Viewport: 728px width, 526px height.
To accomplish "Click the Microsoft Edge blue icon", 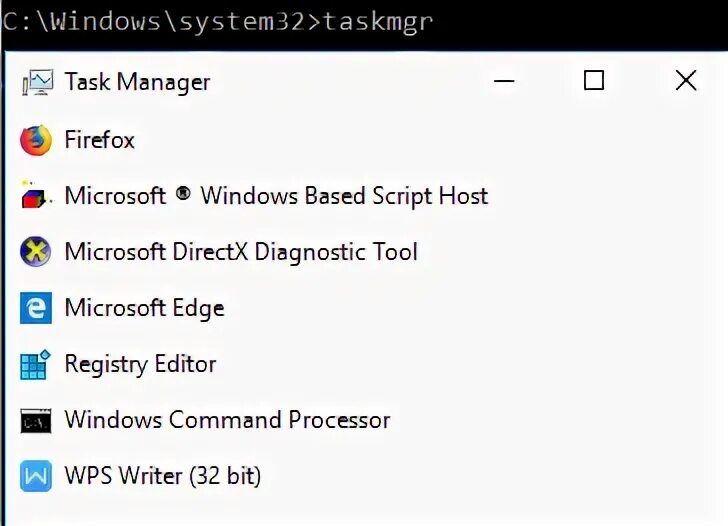I will pyautogui.click(x=36, y=308).
